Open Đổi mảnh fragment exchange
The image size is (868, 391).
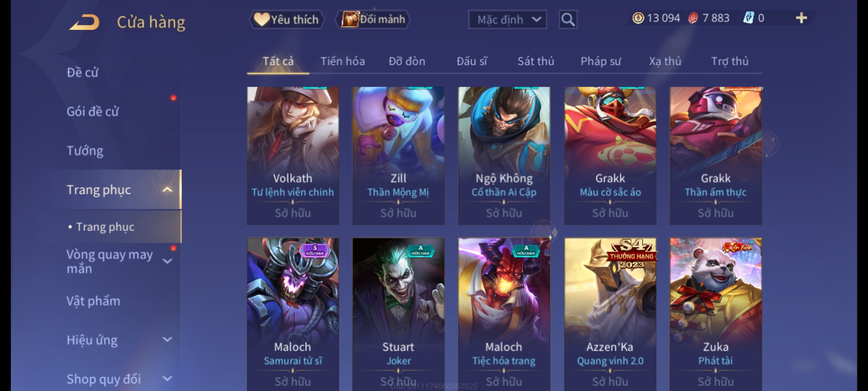click(x=373, y=19)
